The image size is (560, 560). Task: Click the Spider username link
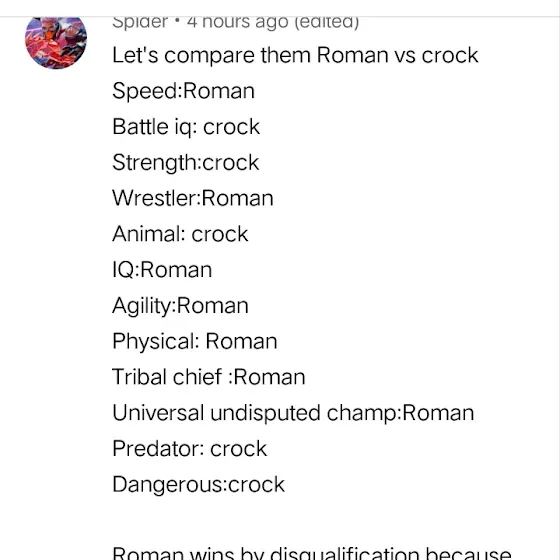coord(140,22)
